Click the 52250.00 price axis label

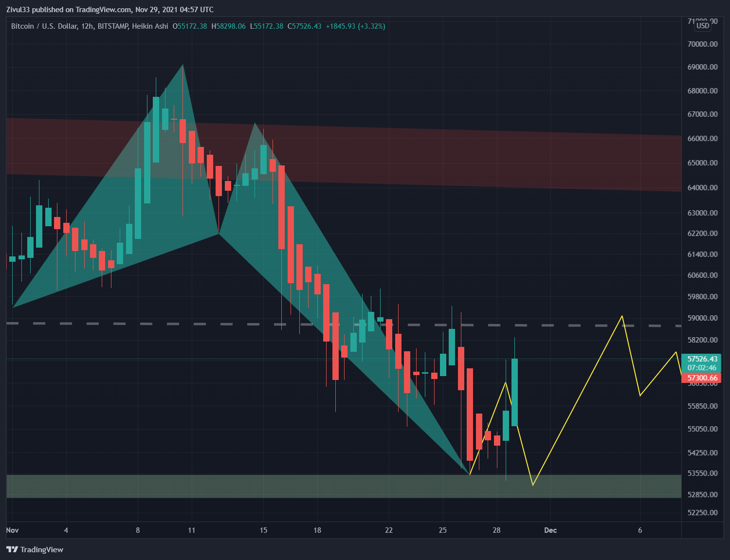point(702,513)
